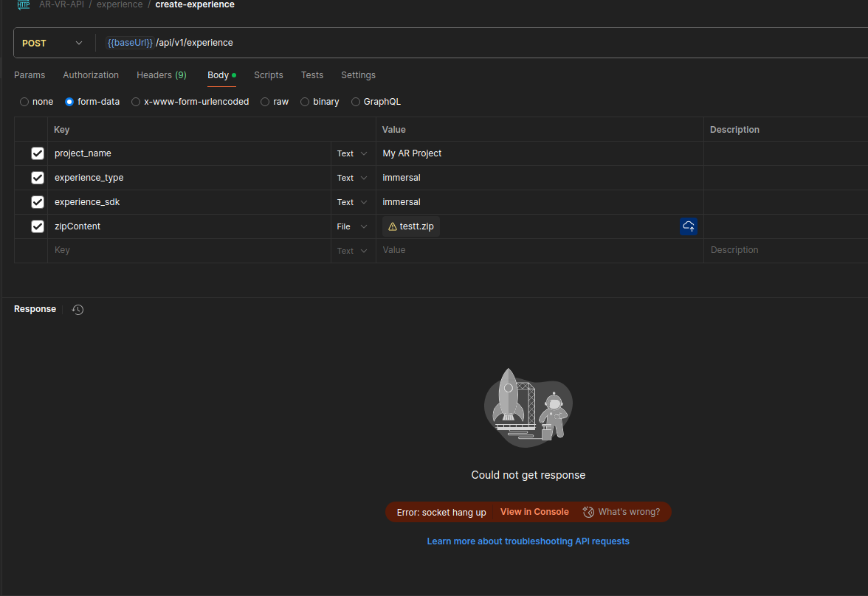Select the GraphQL body radio button

pyautogui.click(x=356, y=102)
